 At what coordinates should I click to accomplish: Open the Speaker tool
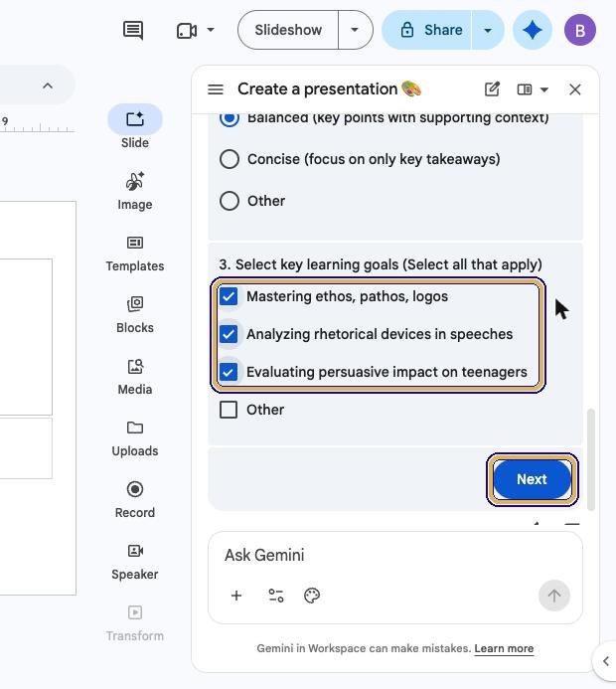[135, 562]
